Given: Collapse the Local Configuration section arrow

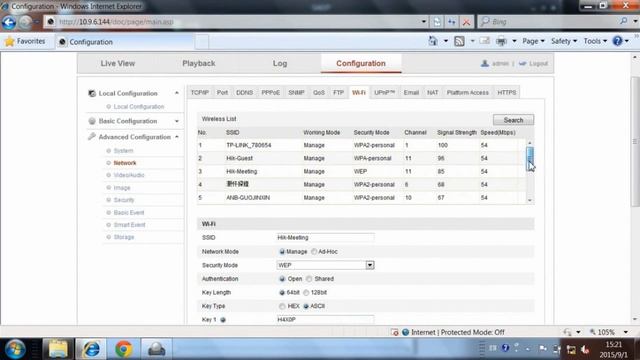Looking at the screenshot, I should [177, 93].
